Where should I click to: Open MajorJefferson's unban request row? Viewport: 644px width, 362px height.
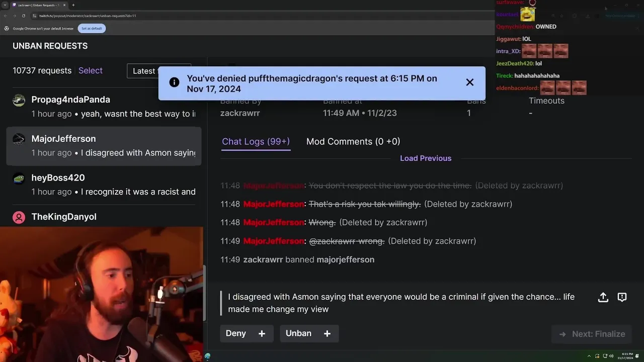coord(104,146)
